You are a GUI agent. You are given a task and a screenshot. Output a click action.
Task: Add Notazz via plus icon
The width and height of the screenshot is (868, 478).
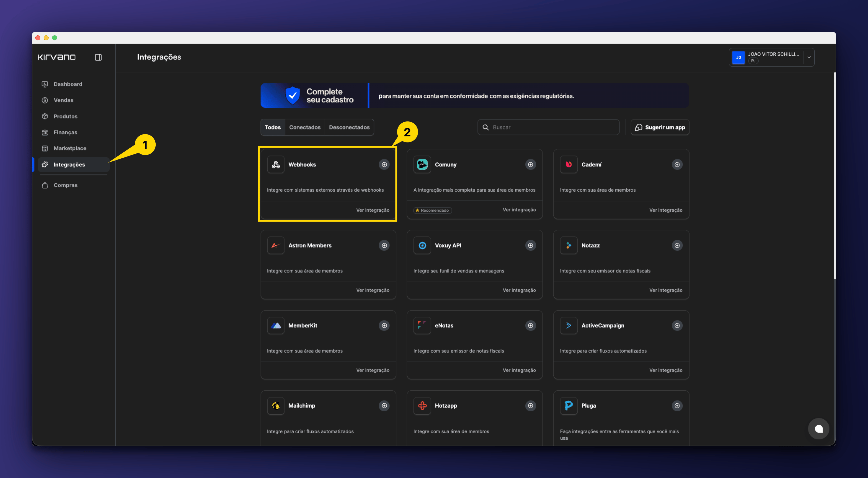pos(677,245)
